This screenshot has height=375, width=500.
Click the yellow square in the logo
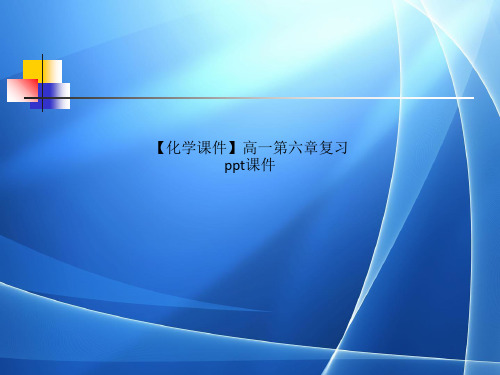click(x=42, y=71)
